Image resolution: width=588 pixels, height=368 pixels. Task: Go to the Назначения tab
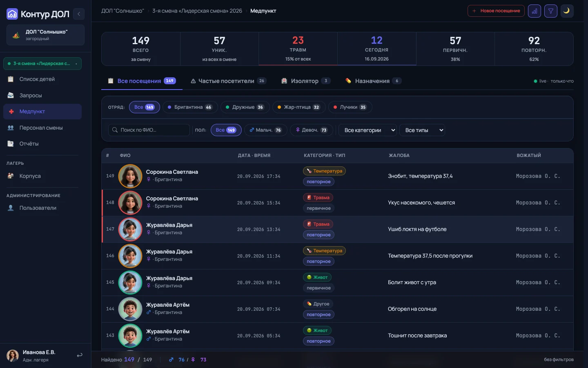point(373,81)
